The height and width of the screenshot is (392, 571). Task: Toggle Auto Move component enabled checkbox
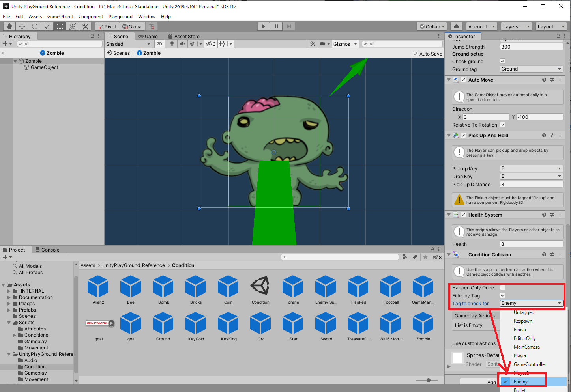click(463, 80)
